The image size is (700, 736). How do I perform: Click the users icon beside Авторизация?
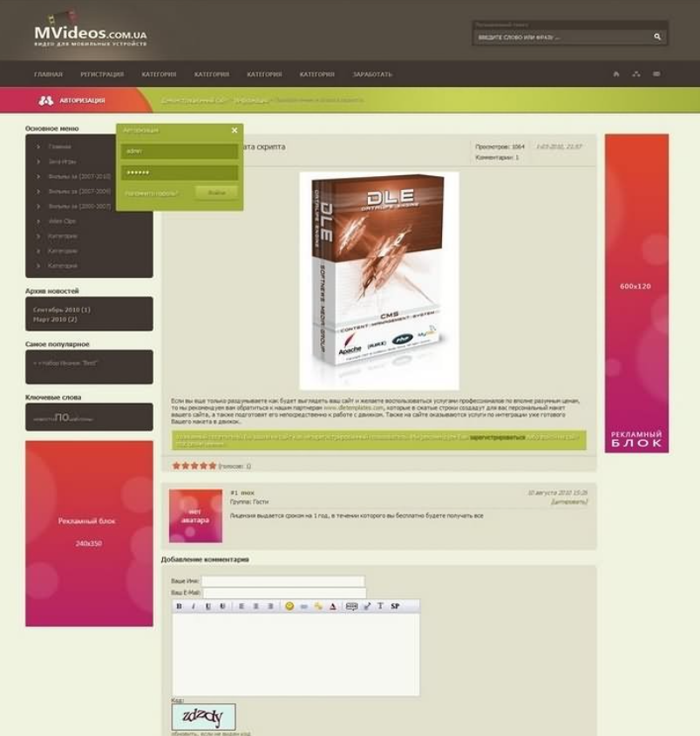[45, 100]
